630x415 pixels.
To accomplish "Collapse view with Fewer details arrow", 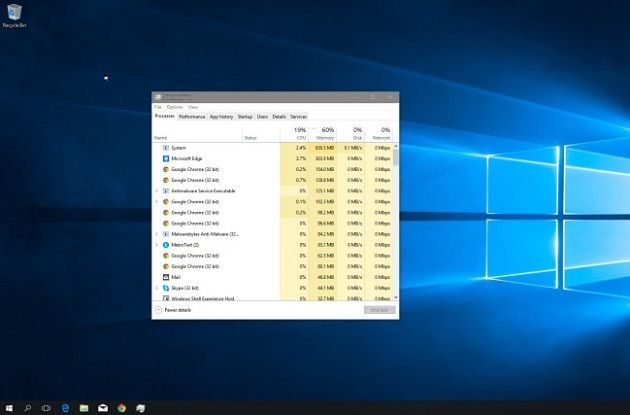I will coord(158,310).
